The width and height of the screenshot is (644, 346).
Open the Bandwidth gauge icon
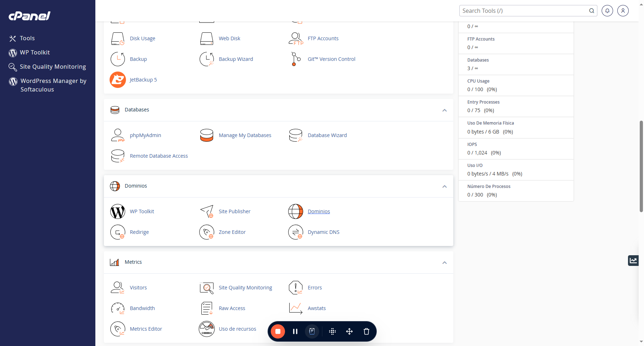point(118,308)
